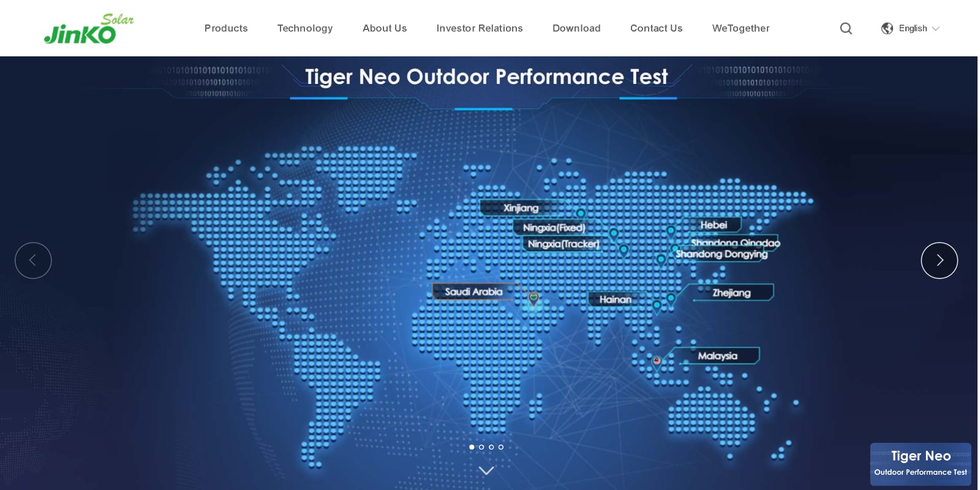Click the Hebei location label

tap(714, 225)
